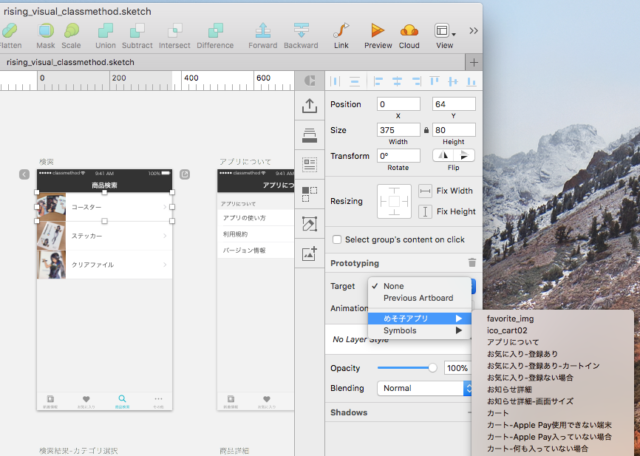Edit the Opacity percentage field
This screenshot has width=640, height=456.
point(457,368)
